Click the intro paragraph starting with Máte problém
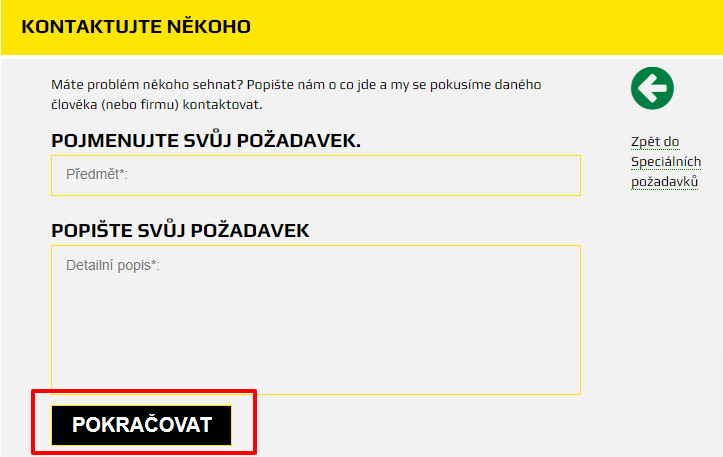Image resolution: width=723 pixels, height=457 pixels. (296, 95)
